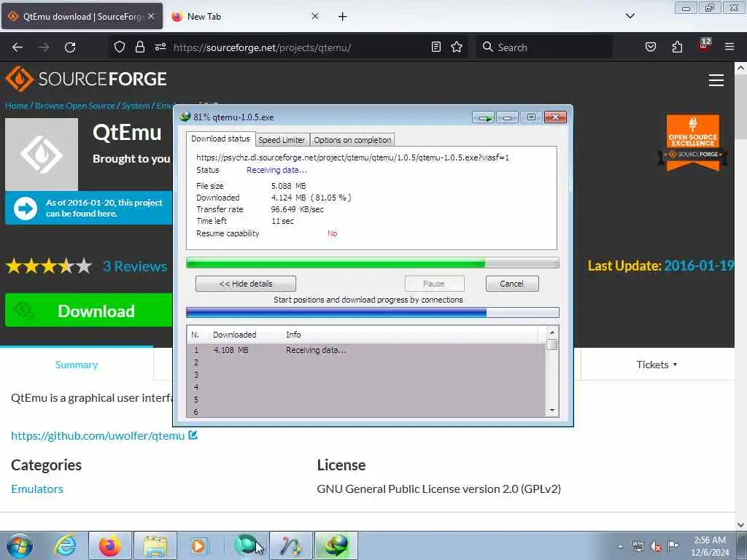Open the Emulators category link
The height and width of the screenshot is (560, 747).
tap(37, 489)
